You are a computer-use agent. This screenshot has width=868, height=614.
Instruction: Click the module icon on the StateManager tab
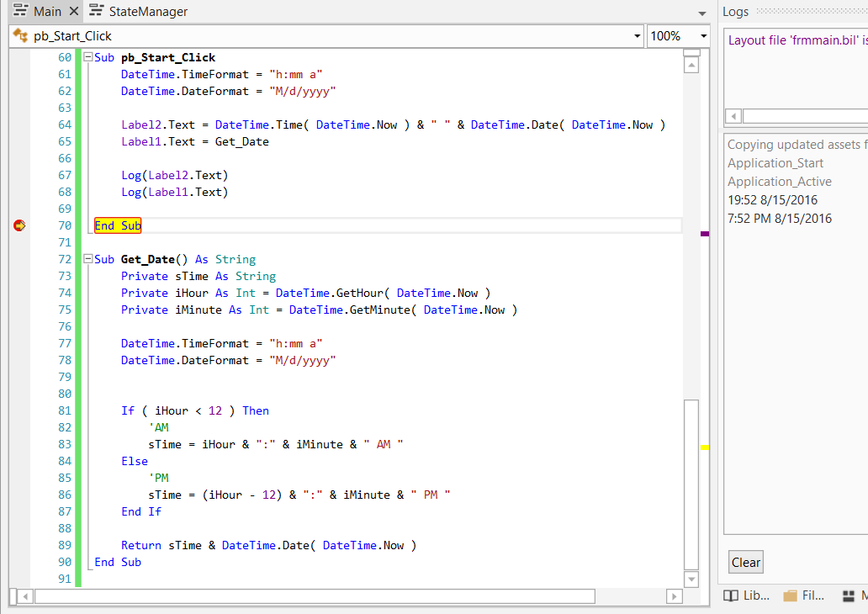[96, 12]
